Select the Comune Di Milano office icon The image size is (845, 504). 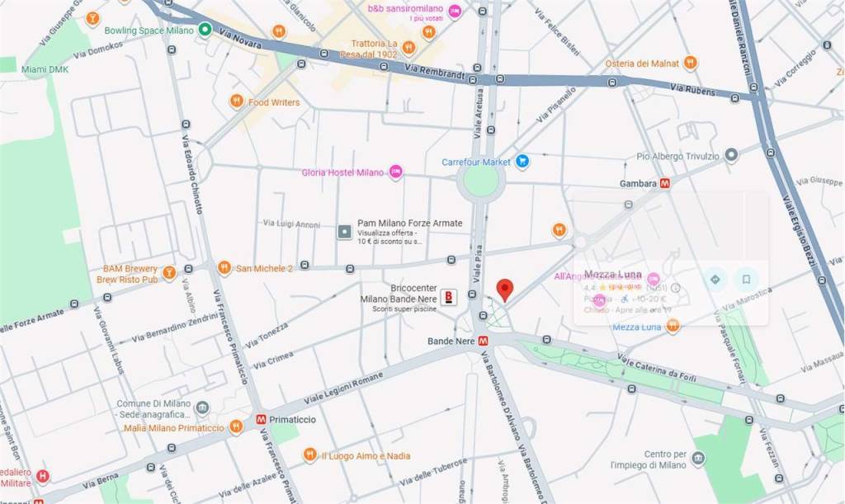pyautogui.click(x=202, y=407)
